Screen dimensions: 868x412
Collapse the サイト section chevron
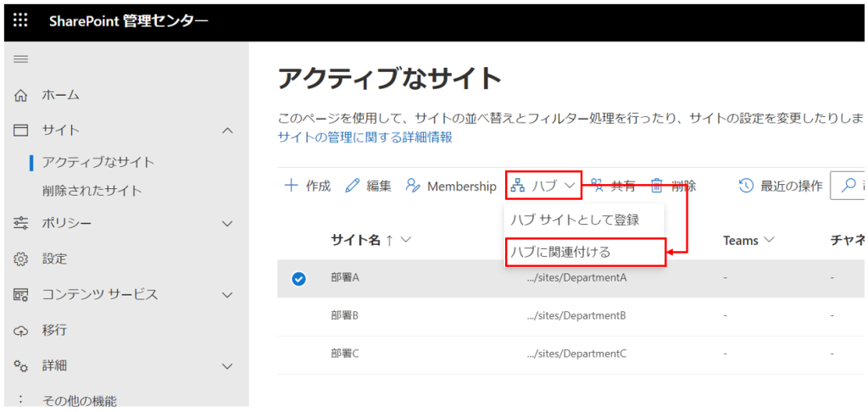pyautogui.click(x=227, y=130)
